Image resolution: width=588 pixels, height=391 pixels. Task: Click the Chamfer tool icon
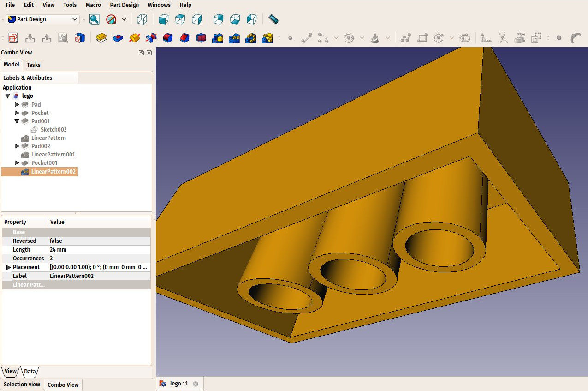[184, 38]
